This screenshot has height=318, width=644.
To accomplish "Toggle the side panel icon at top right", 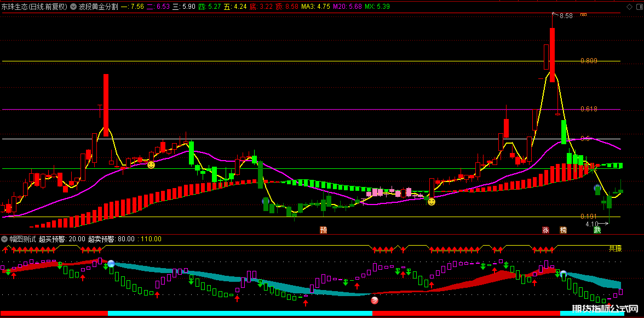I will (x=639, y=7).
